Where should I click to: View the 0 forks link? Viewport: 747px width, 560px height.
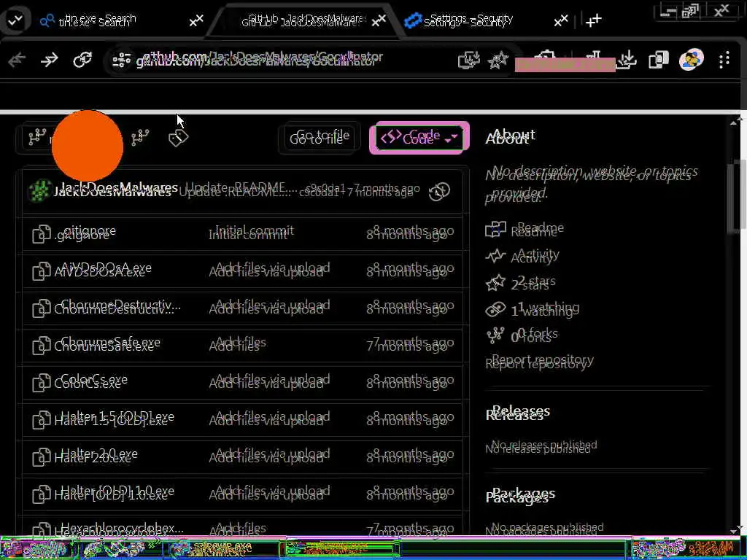[533, 335]
